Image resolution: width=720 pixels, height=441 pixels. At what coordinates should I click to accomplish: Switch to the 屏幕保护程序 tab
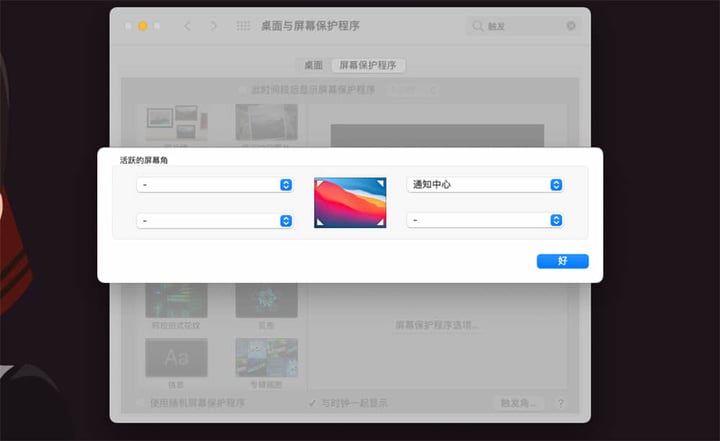(x=368, y=65)
